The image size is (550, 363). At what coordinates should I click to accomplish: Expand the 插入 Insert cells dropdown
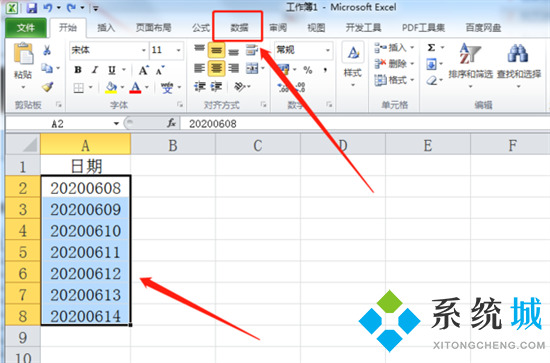[412, 47]
